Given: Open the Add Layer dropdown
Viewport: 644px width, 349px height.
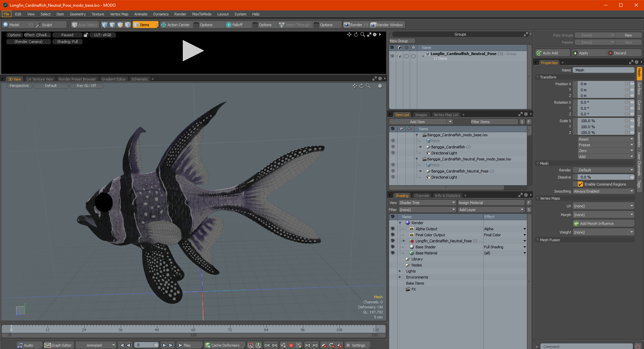Looking at the screenshot, I should point(491,210).
